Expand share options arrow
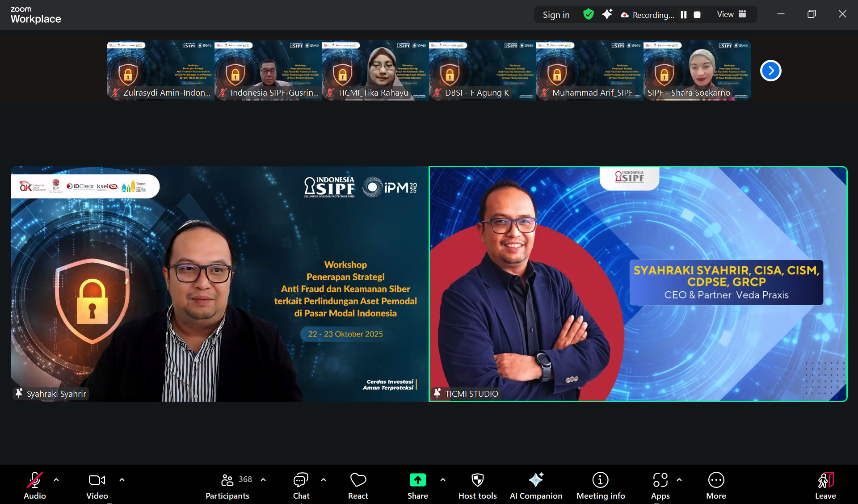858x504 pixels. (x=443, y=480)
